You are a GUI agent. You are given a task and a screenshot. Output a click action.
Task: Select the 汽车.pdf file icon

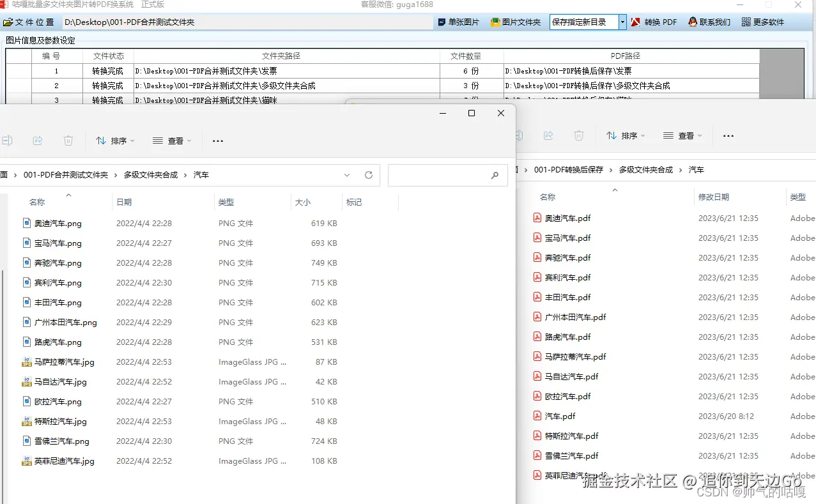click(x=537, y=416)
